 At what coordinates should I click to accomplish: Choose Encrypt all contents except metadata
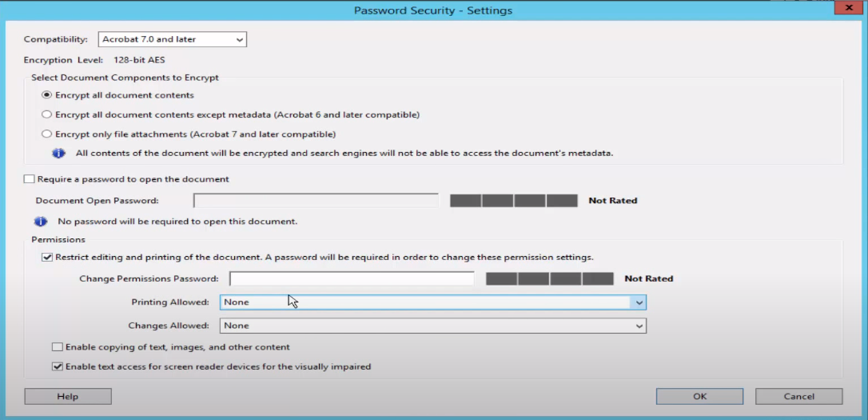click(47, 114)
